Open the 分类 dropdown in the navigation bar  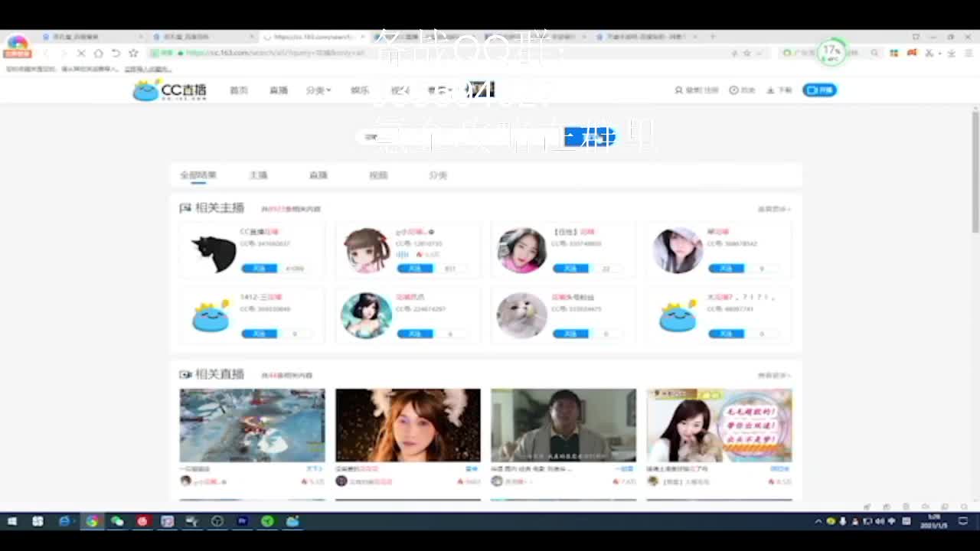[x=316, y=90]
